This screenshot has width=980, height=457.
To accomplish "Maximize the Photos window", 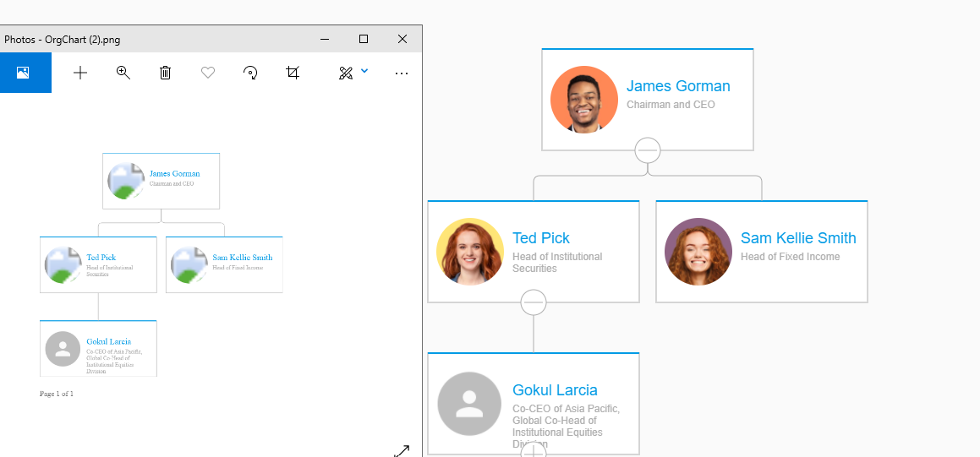I will click(x=363, y=39).
